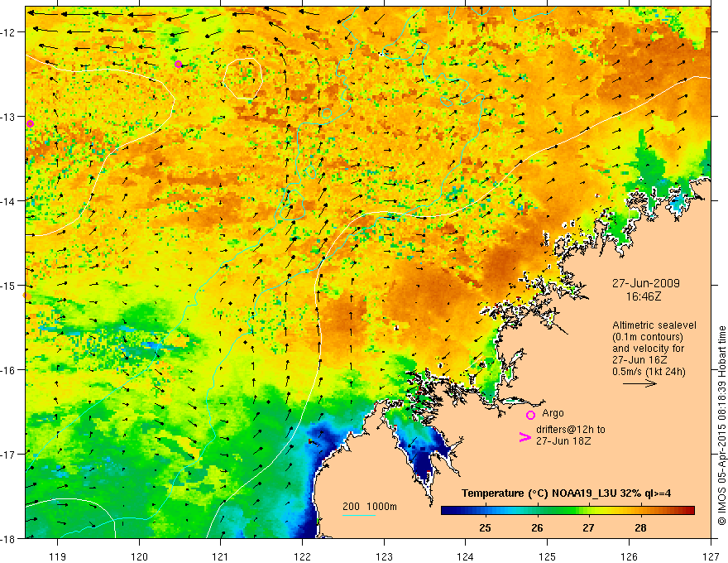Viewport: 728px width, 563px height.
Task: Click the 'Altimetric sealevel' text
Action: click(x=654, y=325)
